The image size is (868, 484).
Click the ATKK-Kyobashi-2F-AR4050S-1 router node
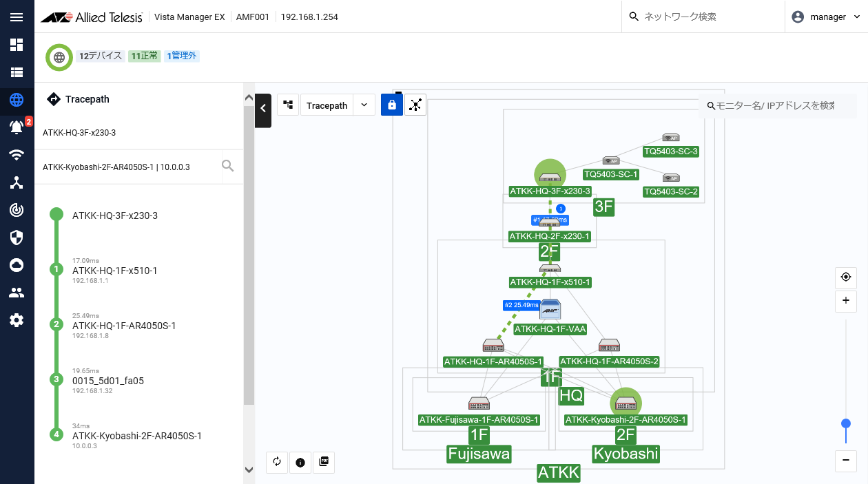(626, 403)
